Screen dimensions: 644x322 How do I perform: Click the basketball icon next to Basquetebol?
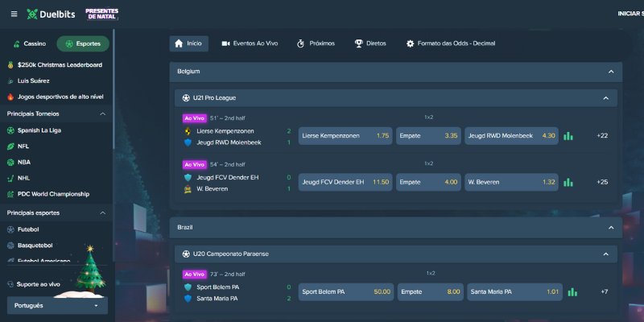point(10,246)
